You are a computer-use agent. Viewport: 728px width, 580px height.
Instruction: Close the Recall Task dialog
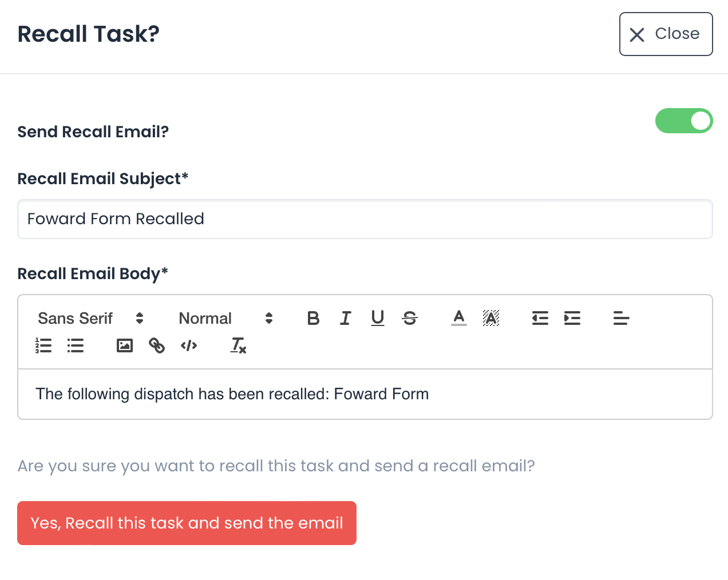pyautogui.click(x=666, y=34)
